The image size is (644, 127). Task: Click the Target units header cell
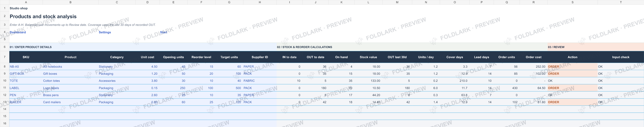tap(229, 57)
